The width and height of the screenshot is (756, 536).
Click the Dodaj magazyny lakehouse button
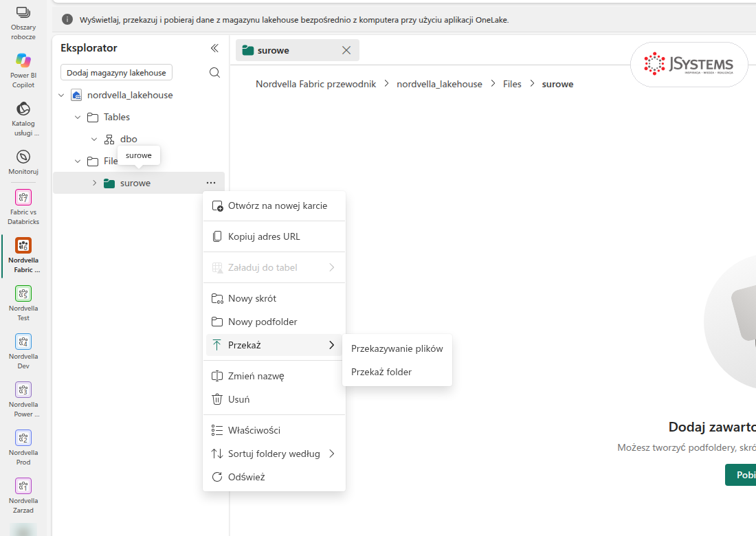(116, 72)
